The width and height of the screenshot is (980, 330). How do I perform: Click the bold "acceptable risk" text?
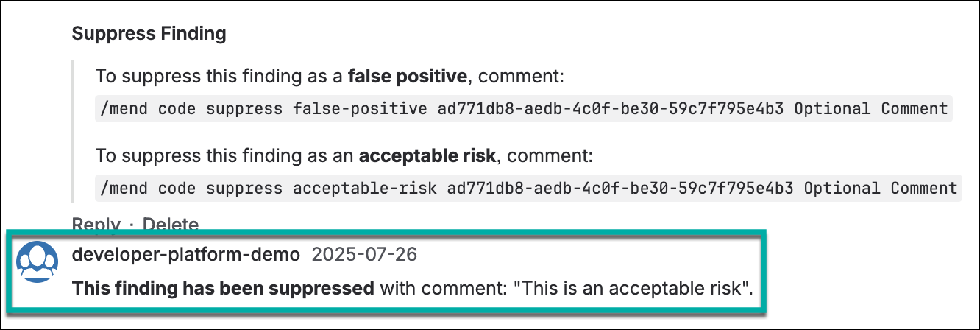tap(428, 156)
